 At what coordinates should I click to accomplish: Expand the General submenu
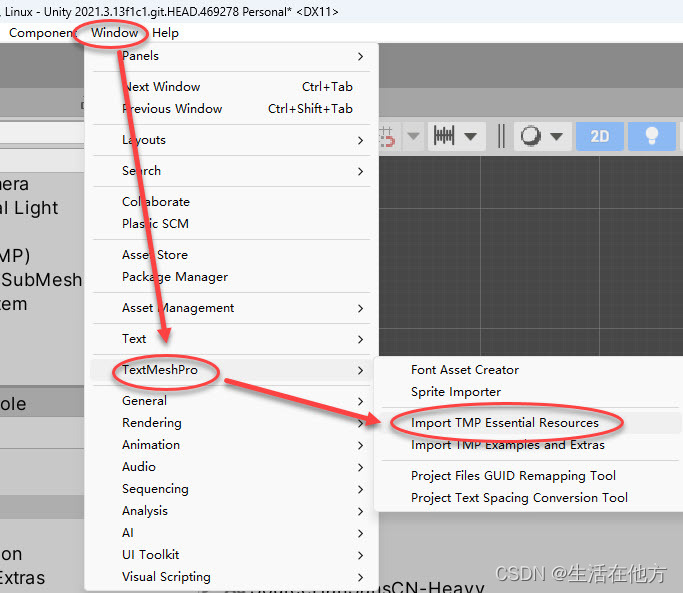[231, 400]
